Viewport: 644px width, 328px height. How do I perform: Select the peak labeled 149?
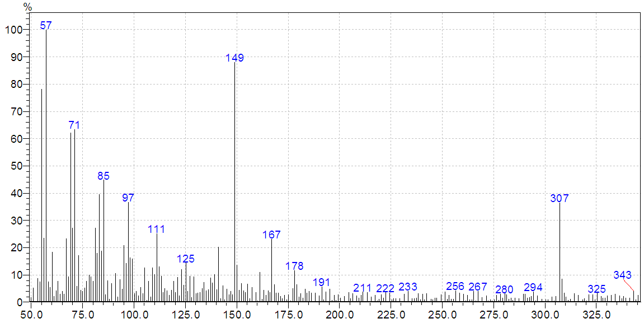234,58
